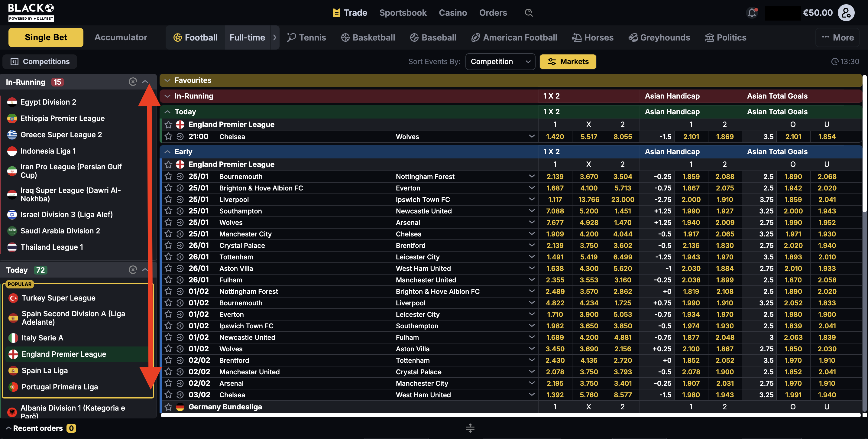
Task: Collapse the Early events section
Action: 167,152
